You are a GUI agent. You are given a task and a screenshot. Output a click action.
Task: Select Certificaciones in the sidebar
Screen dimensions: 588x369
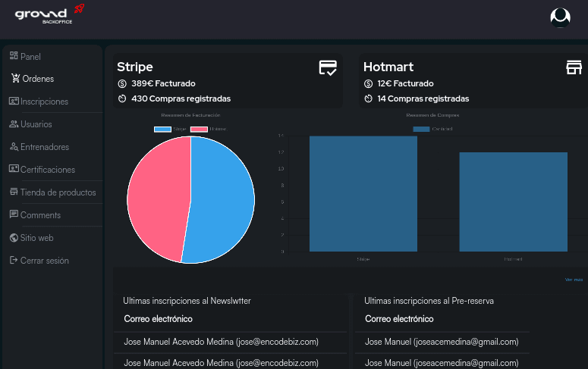pos(48,170)
